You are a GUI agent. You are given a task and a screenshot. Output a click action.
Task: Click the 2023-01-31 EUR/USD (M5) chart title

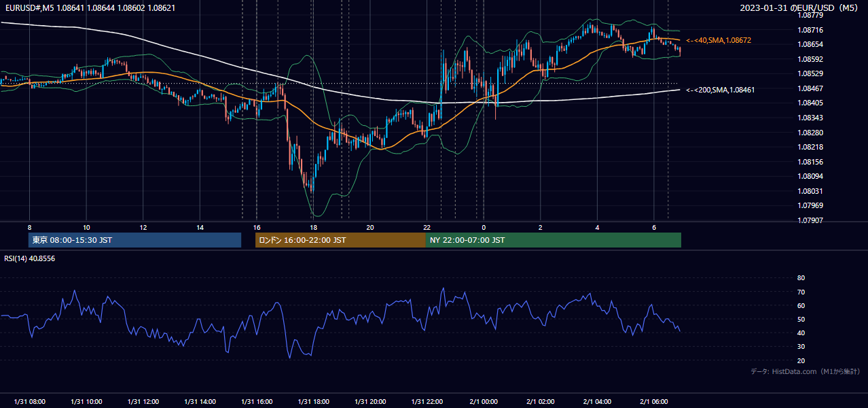click(799, 8)
